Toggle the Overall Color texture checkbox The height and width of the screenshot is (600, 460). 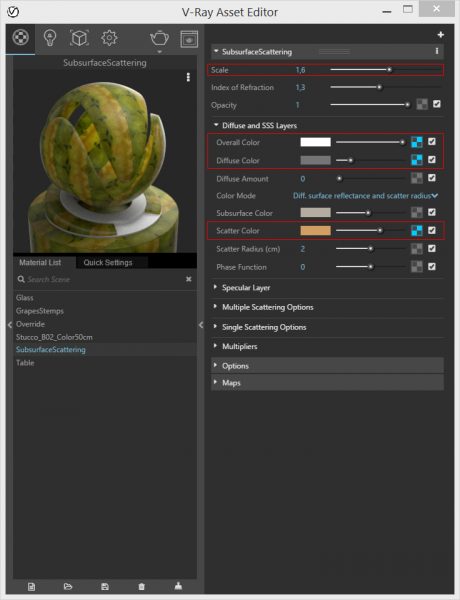click(432, 142)
